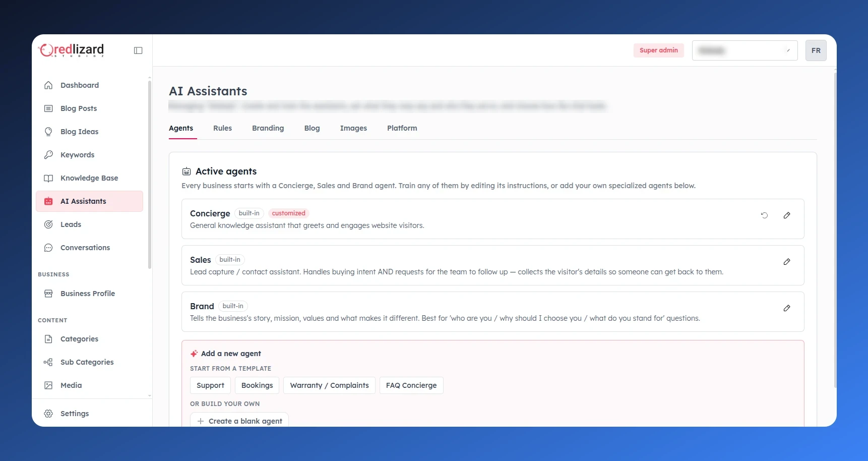868x461 pixels.
Task: Open Dashboard from the sidebar
Action: pos(90,85)
